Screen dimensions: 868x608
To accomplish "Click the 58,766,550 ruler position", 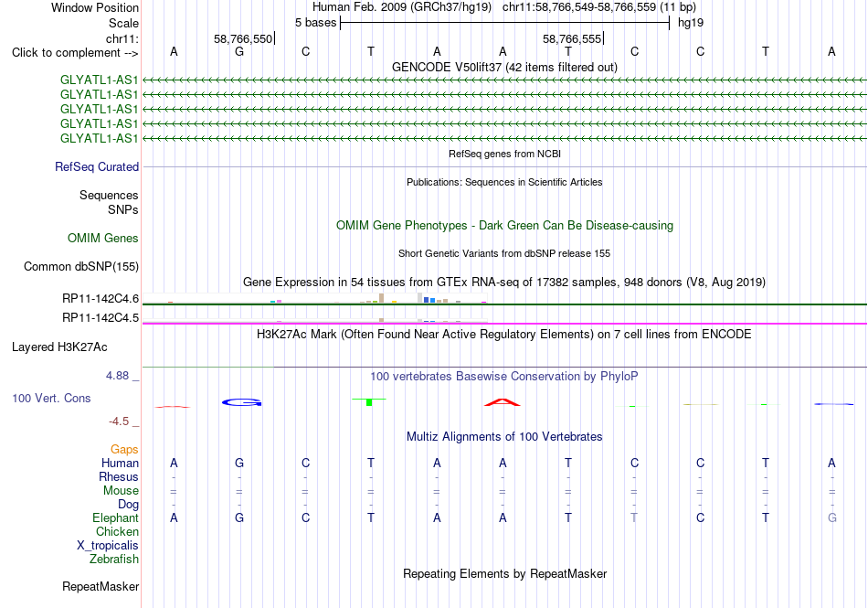I will click(243, 38).
